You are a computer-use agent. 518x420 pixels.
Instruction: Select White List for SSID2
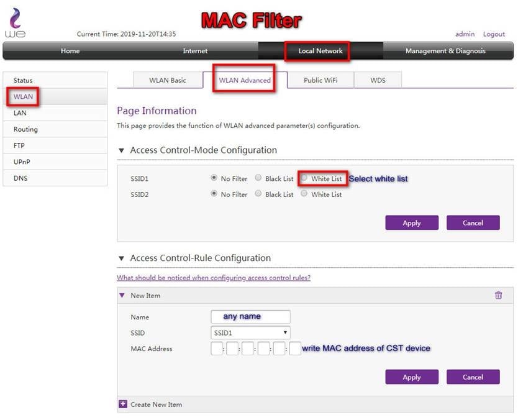coord(304,193)
